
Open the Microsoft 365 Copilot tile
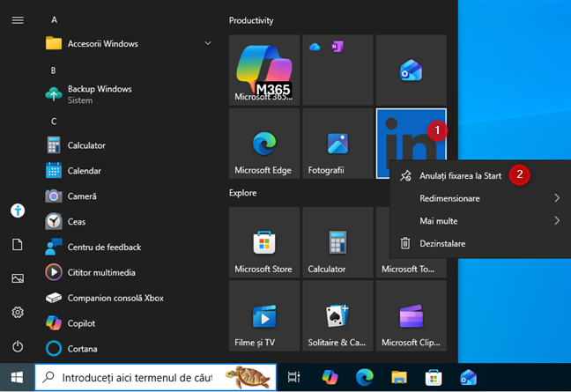point(264,70)
